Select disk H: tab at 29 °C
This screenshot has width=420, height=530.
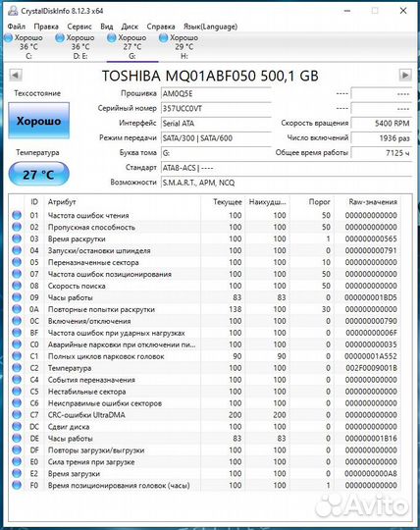pos(184,47)
